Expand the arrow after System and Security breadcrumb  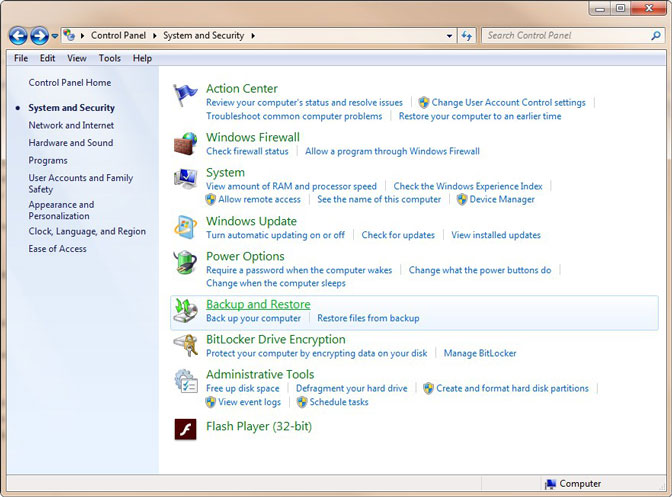pyautogui.click(x=253, y=36)
